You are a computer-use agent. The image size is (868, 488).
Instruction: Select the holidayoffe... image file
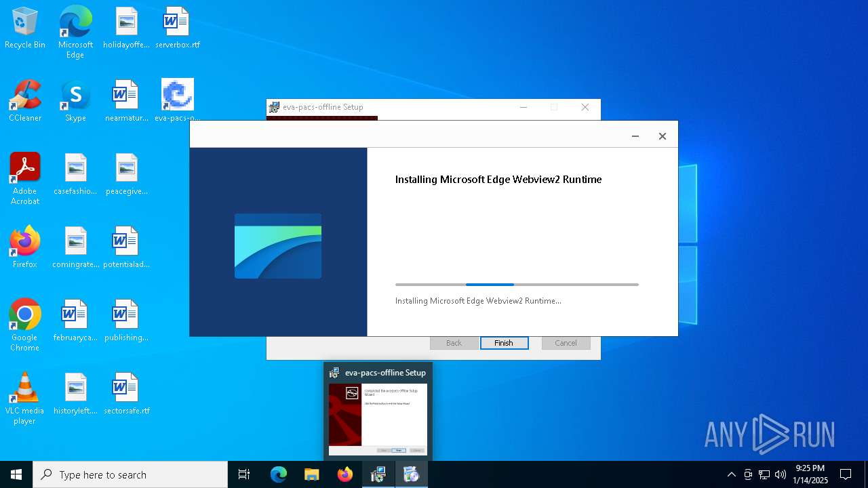pos(126,28)
